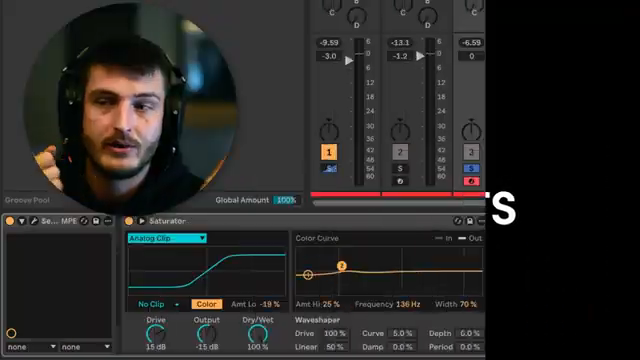Open the second 'none' dropdown on left device
Screen dimensions: 640x360
click(85, 347)
